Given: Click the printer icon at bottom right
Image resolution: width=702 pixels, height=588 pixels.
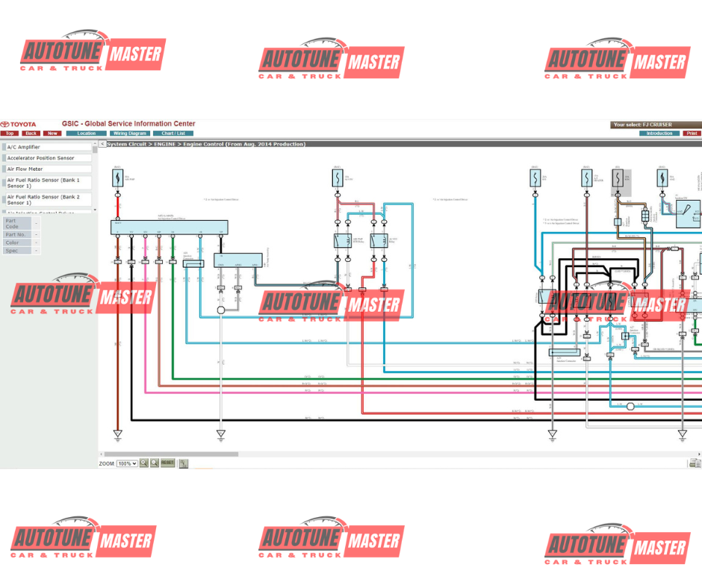Looking at the screenshot, I should click(694, 463).
